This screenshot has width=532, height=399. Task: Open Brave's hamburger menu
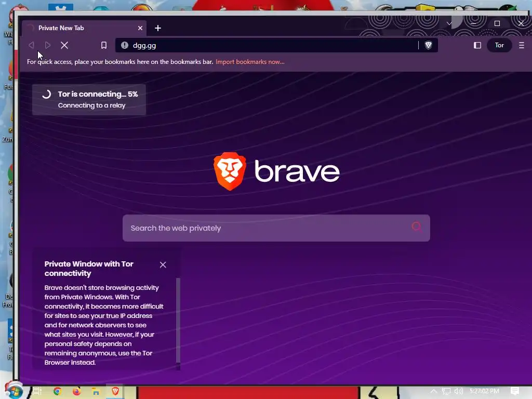[x=522, y=45]
